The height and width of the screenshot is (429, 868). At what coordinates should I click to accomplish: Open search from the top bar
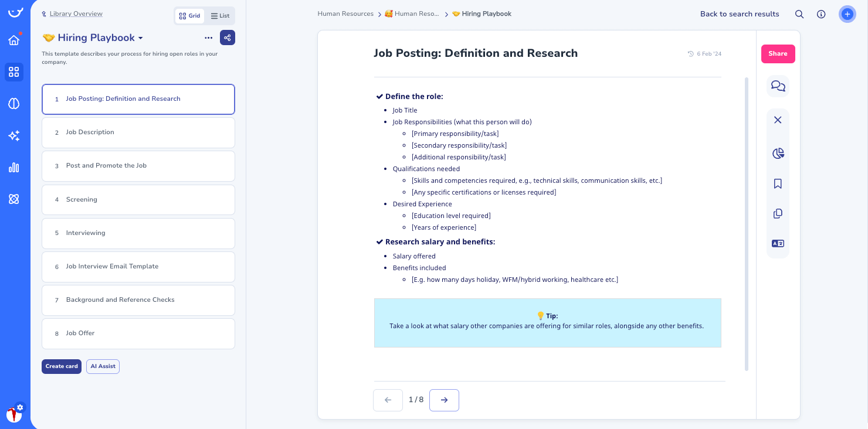799,14
